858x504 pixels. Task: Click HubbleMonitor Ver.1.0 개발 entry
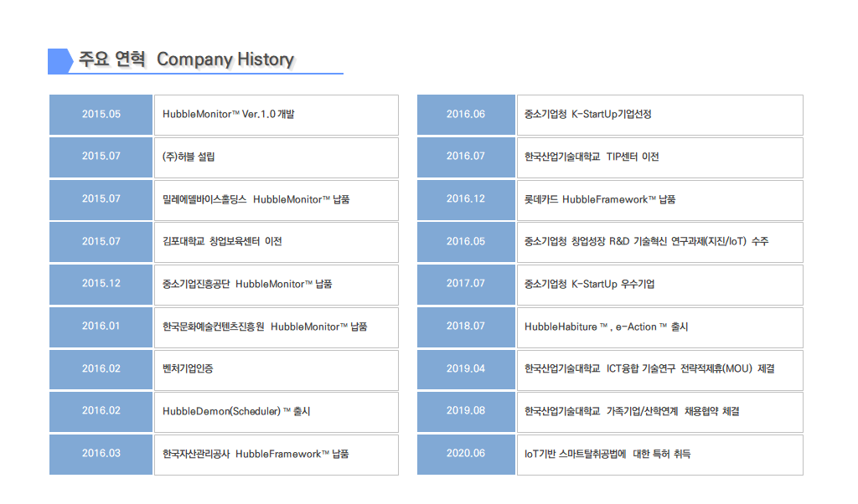[229, 115]
